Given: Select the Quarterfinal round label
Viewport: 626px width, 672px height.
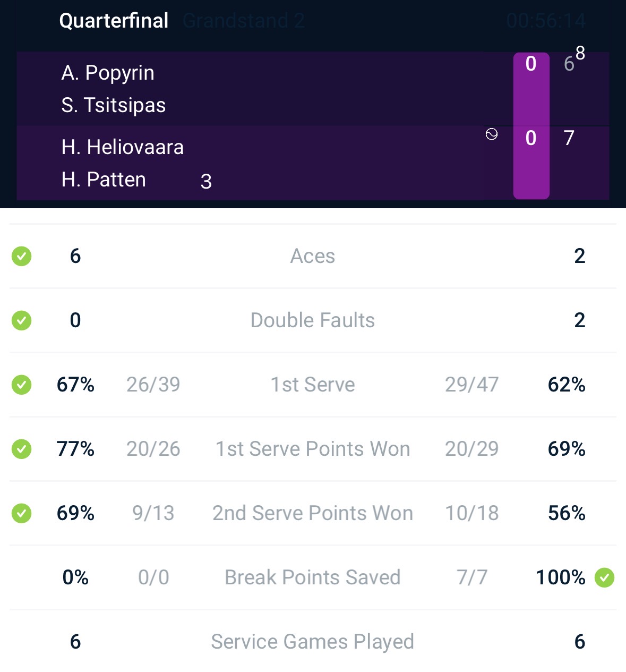Looking at the screenshot, I should coord(114,21).
